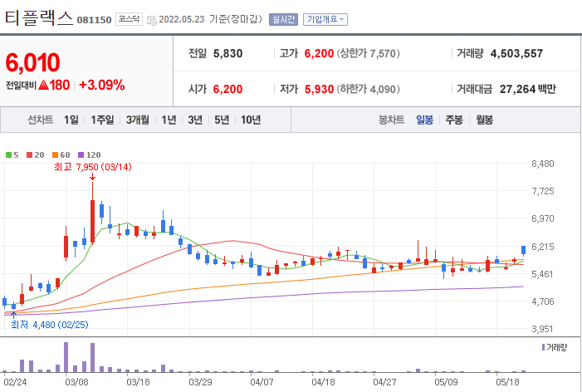Select the 5년 line chart tab
The width and height of the screenshot is (582, 392).
(x=222, y=120)
